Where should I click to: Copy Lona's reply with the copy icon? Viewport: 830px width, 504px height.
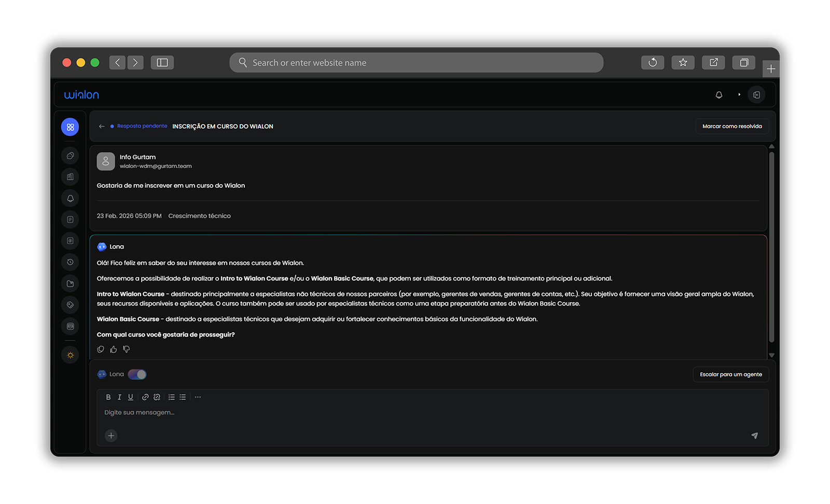click(101, 349)
